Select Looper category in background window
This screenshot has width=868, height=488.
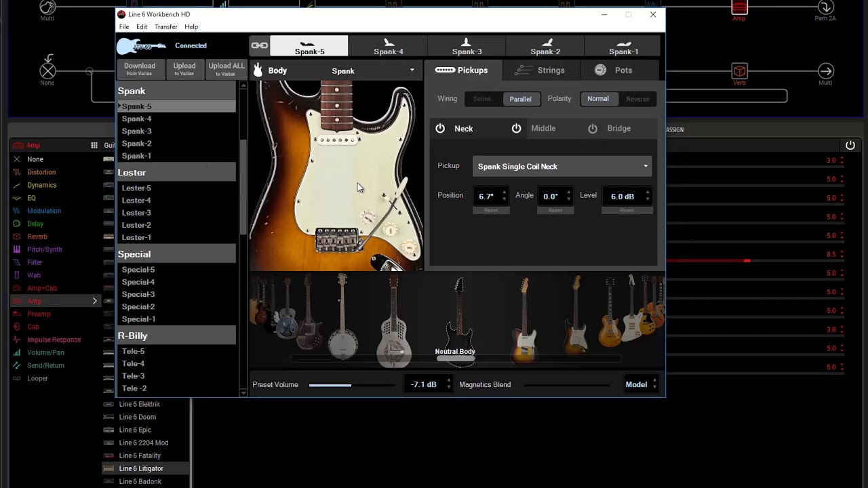[x=37, y=378]
